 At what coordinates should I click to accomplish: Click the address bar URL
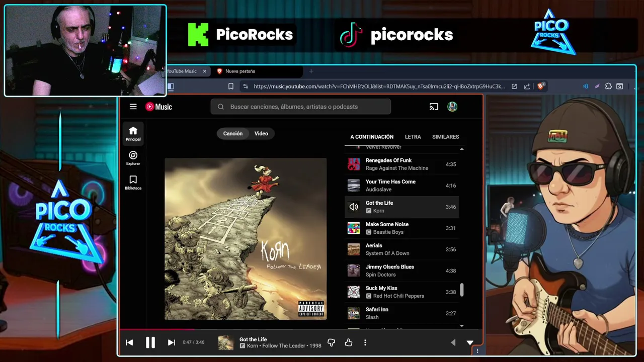(379, 86)
